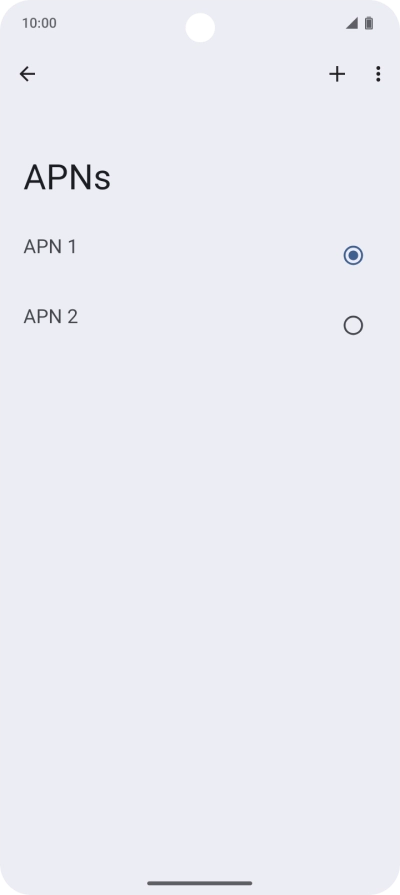400x895 pixels.
Task: Tap the bottom navigation gesture handle
Action: pyautogui.click(x=200, y=883)
